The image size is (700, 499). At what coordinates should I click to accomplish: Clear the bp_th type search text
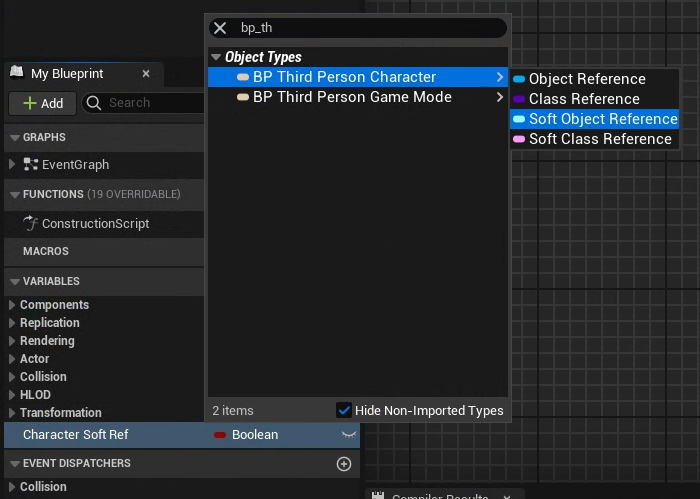click(220, 28)
